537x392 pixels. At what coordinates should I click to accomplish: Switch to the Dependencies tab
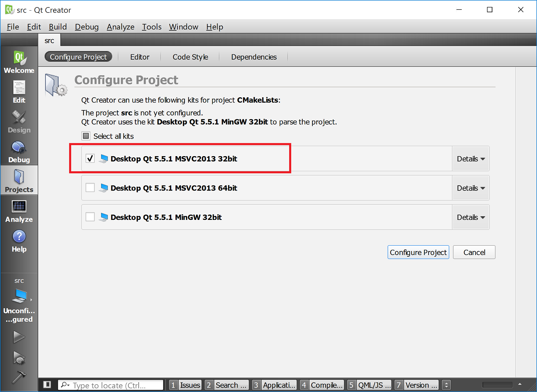click(x=254, y=57)
